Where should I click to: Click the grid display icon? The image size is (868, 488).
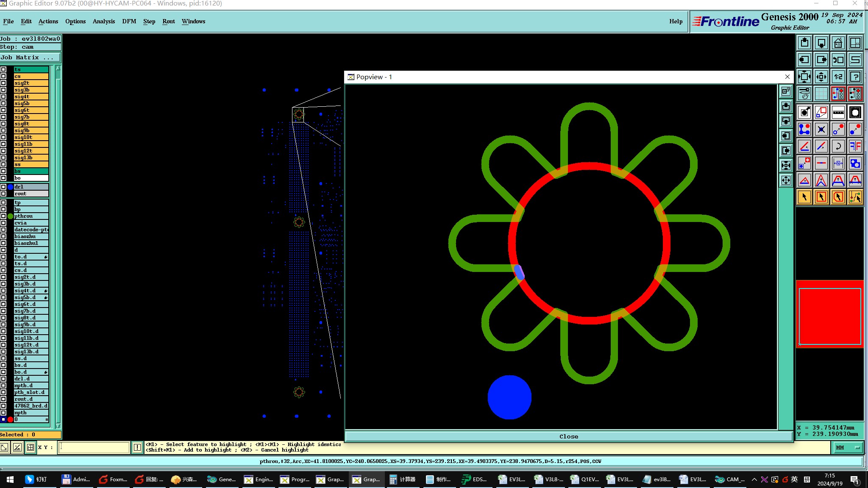click(821, 94)
